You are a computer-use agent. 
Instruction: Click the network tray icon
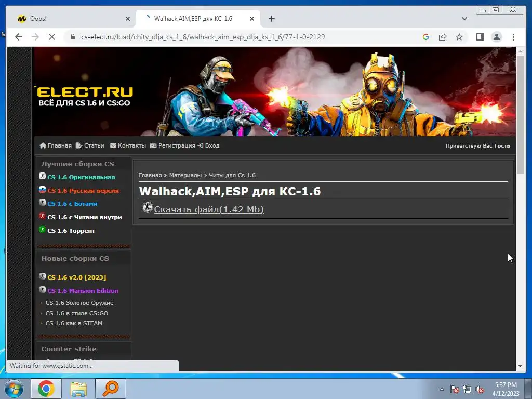tap(467, 389)
